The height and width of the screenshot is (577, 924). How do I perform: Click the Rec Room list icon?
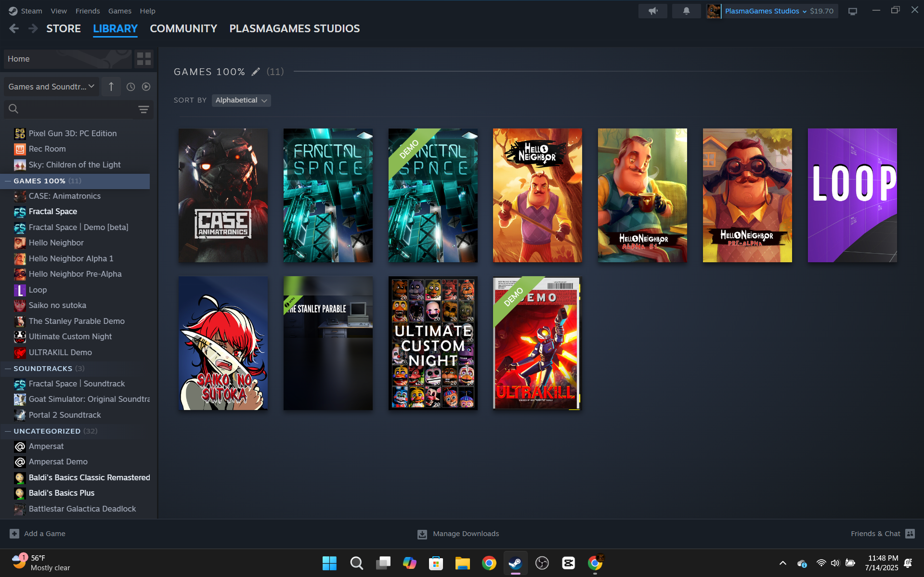[x=20, y=149]
